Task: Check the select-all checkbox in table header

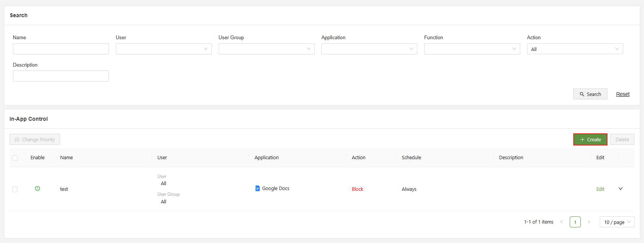Action: (x=15, y=158)
